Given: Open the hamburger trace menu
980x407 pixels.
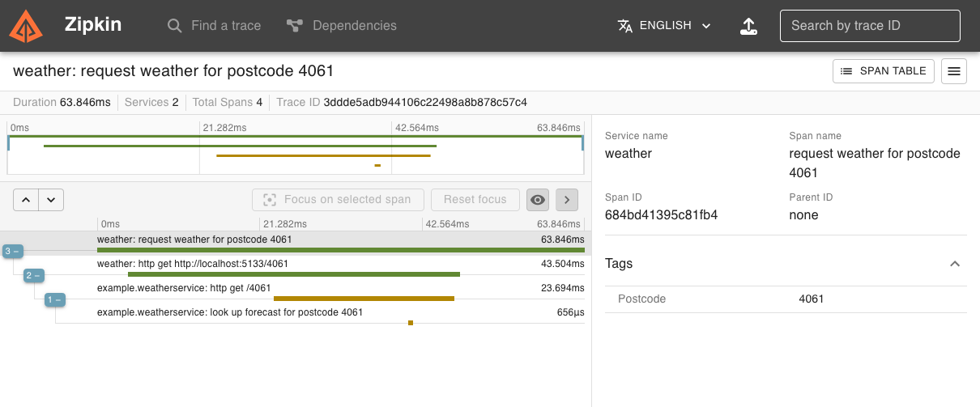Looking at the screenshot, I should click(954, 71).
